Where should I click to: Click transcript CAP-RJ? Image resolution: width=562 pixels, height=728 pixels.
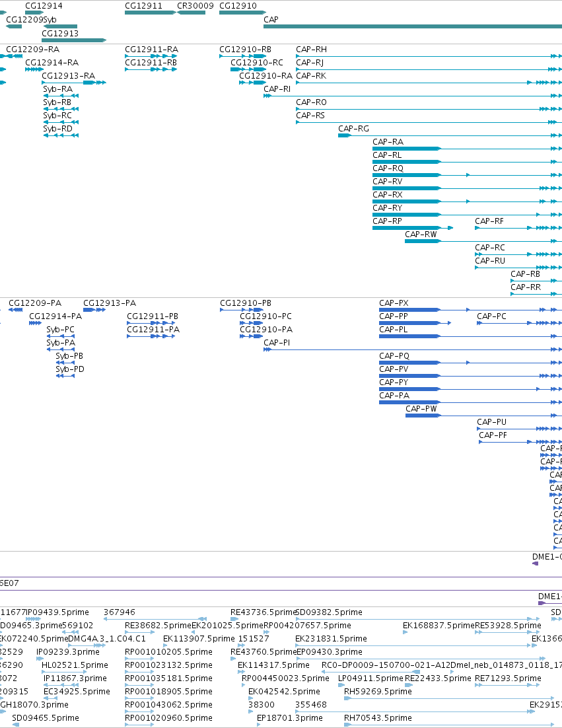(310, 63)
